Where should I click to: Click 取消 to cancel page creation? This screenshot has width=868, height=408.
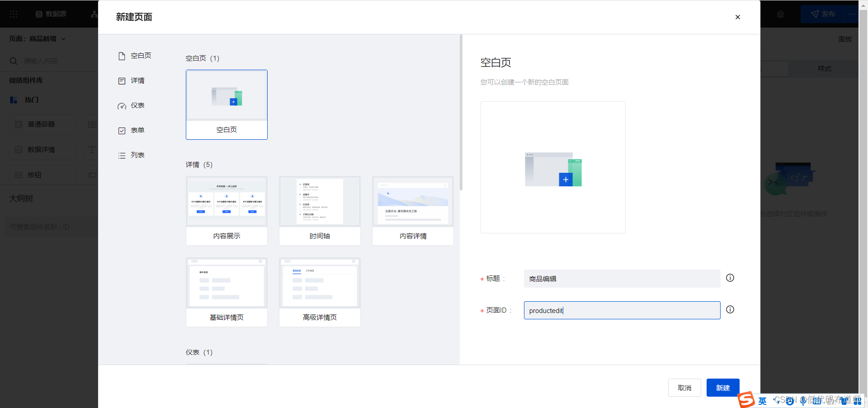(684, 388)
